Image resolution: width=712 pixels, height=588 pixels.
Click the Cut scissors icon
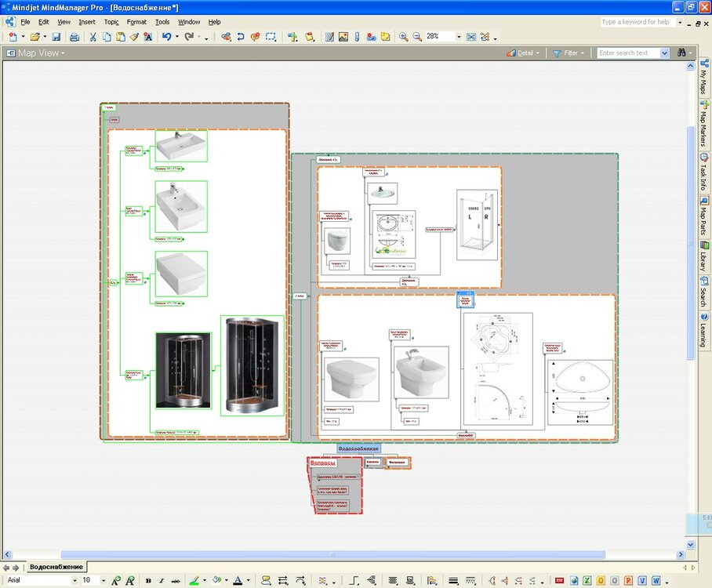[93, 37]
